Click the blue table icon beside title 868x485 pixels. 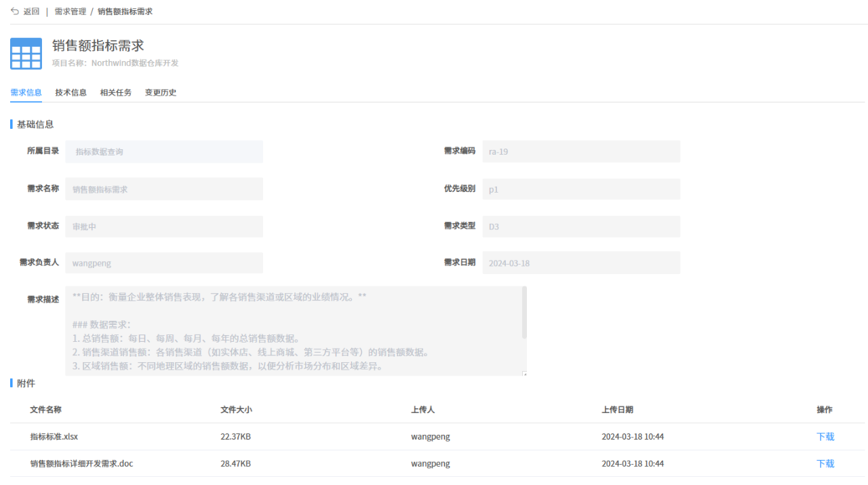pos(26,54)
